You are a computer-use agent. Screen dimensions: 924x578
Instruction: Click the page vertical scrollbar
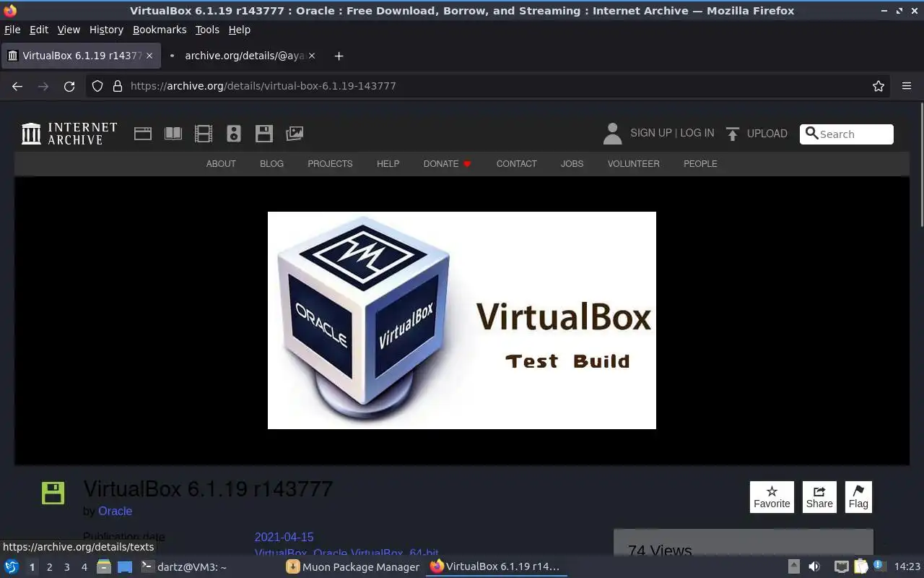pos(921,166)
